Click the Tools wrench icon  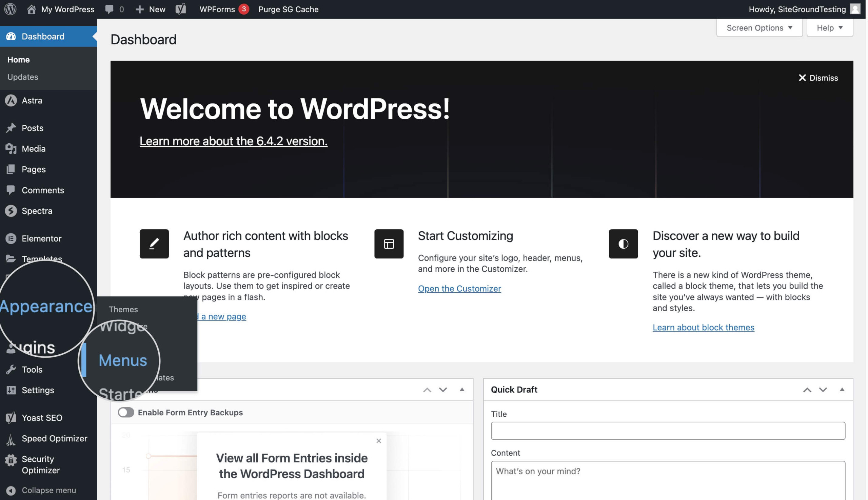[11, 370]
